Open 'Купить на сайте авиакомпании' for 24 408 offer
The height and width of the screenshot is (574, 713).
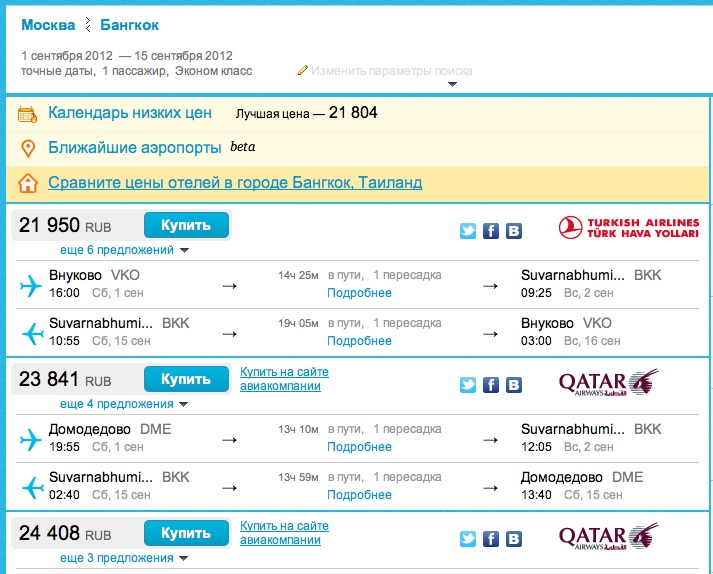[284, 533]
